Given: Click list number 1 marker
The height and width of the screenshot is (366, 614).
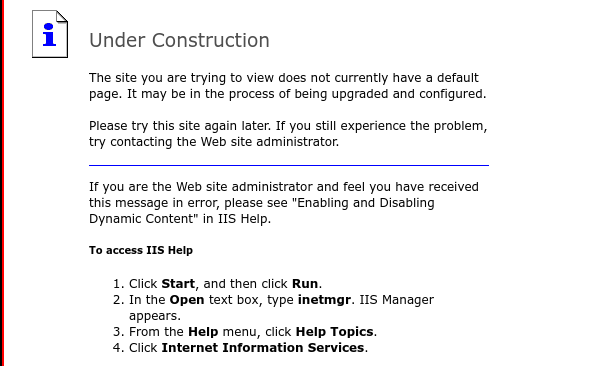Looking at the screenshot, I should pos(118,283).
